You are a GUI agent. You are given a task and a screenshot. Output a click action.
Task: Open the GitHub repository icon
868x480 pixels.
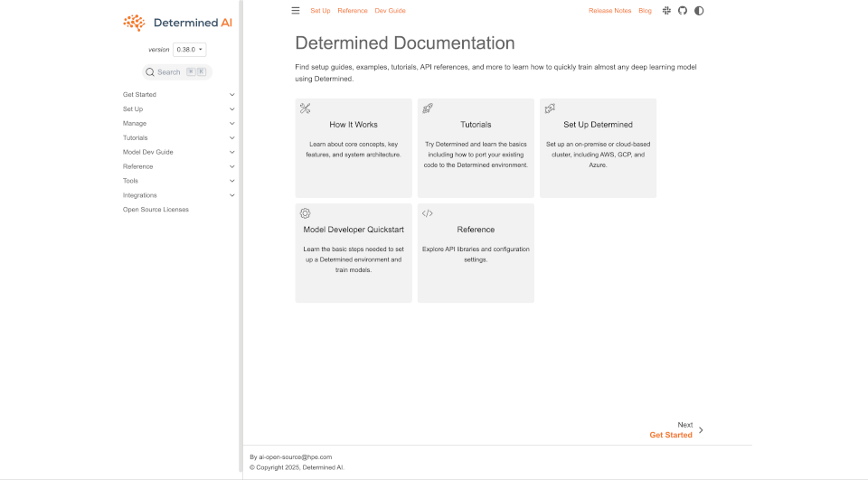683,11
